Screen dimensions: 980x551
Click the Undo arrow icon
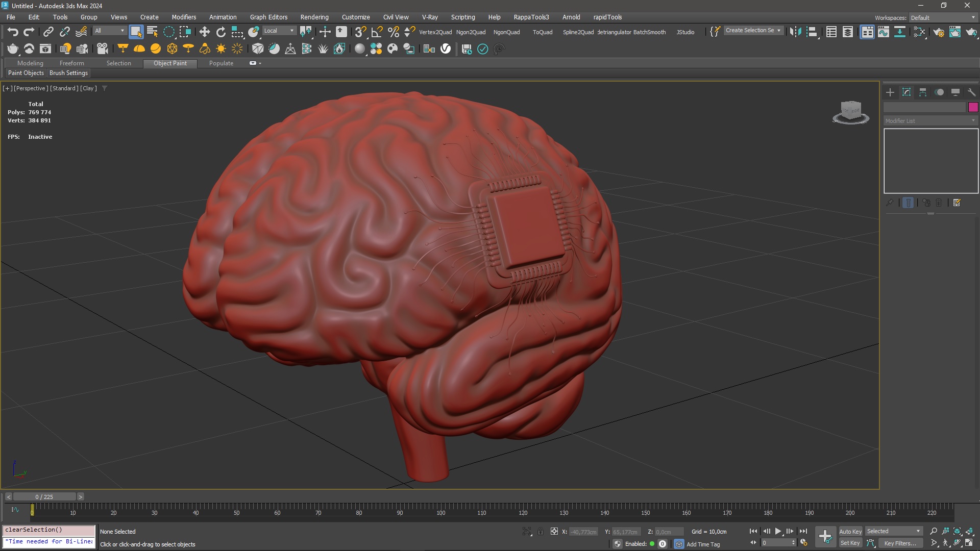pos(13,32)
